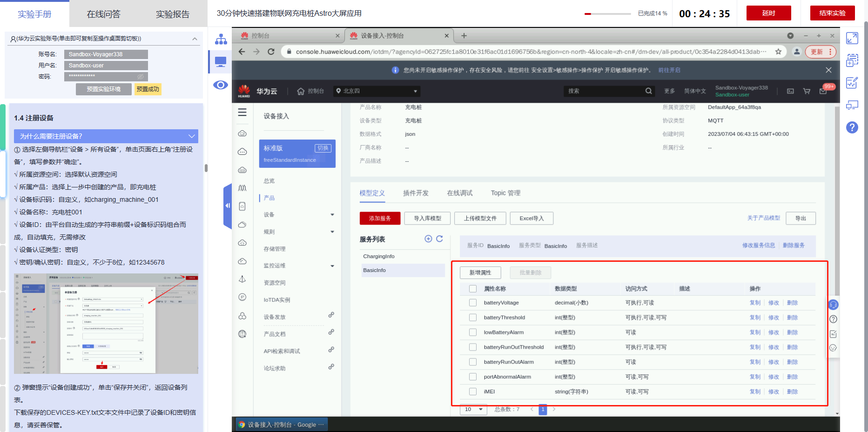Open the 插件开发 tab
This screenshot has height=432, width=868.
tap(416, 193)
